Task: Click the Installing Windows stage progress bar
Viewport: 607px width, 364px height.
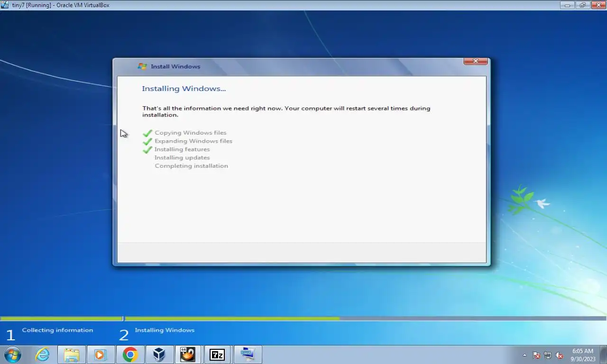Action: coord(366,318)
